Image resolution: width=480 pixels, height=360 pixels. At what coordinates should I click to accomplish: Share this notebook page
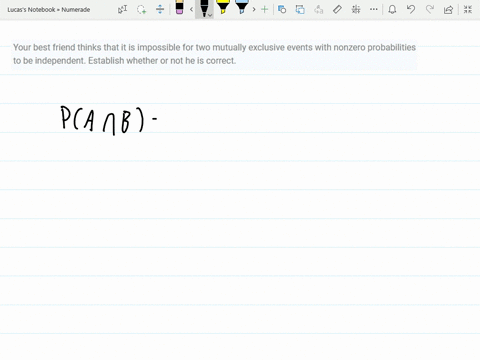tap(448, 9)
